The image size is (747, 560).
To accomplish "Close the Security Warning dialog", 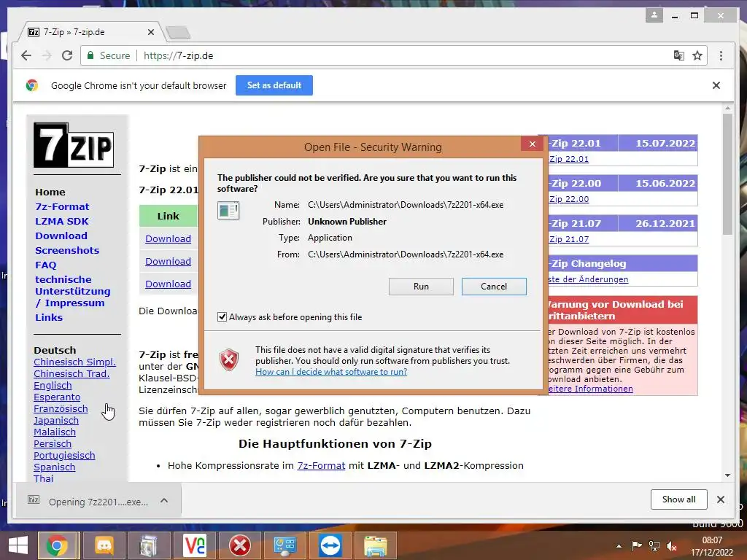I will coord(533,144).
